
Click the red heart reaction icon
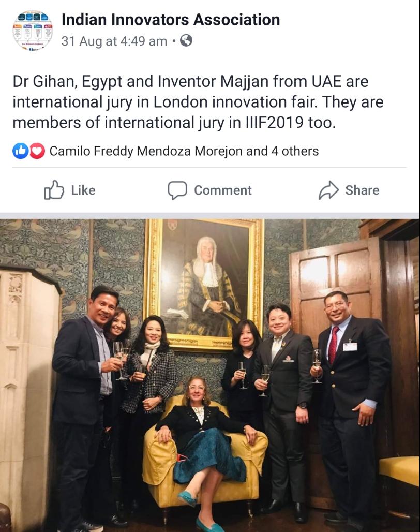[x=37, y=151]
